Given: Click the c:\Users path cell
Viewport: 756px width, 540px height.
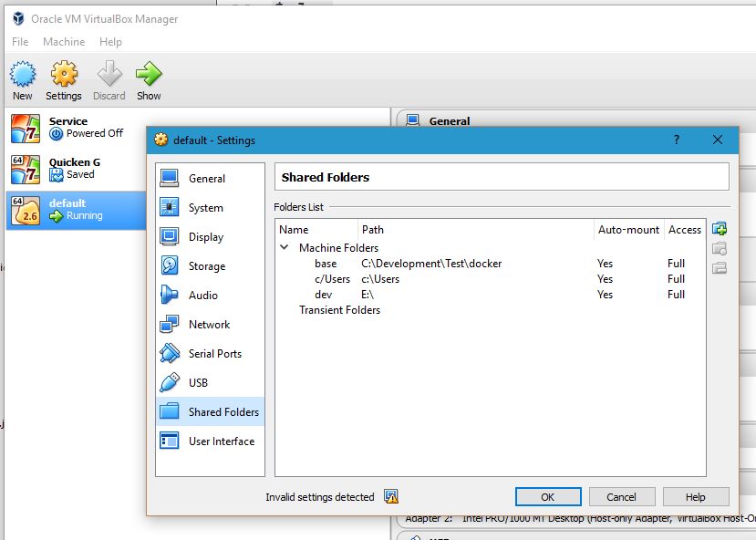Looking at the screenshot, I should [x=380, y=279].
